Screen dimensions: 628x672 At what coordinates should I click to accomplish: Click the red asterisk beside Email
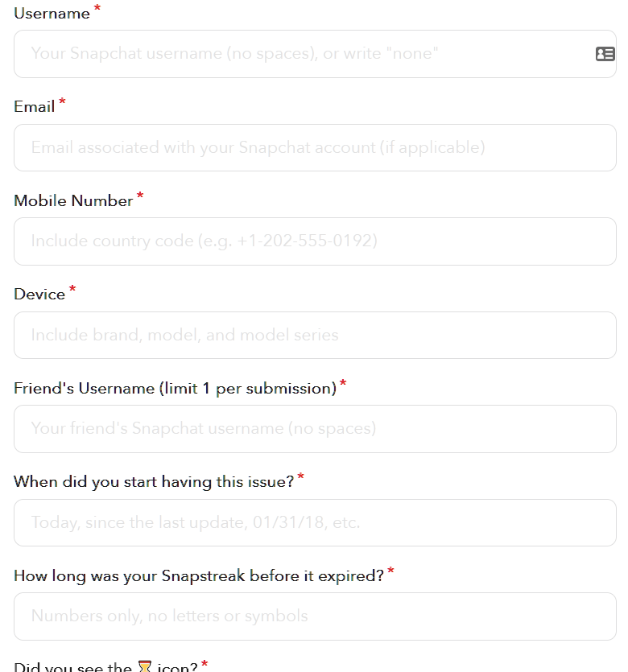point(62,101)
